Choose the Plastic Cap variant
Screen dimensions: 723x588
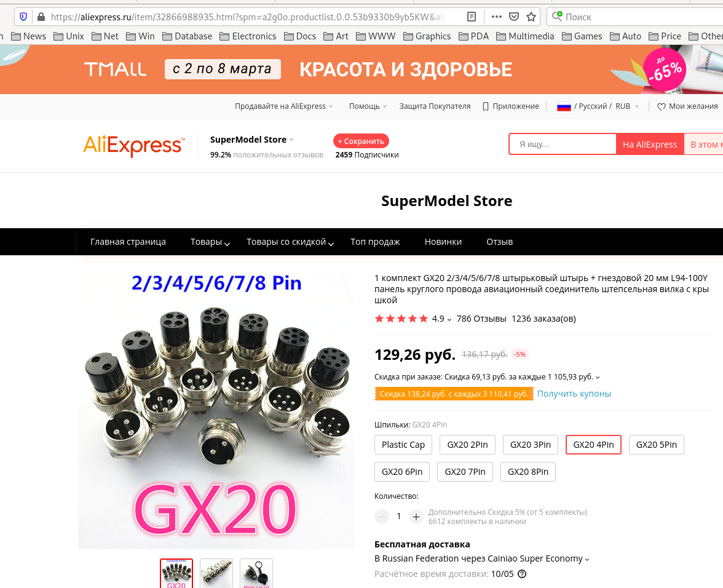coord(403,445)
